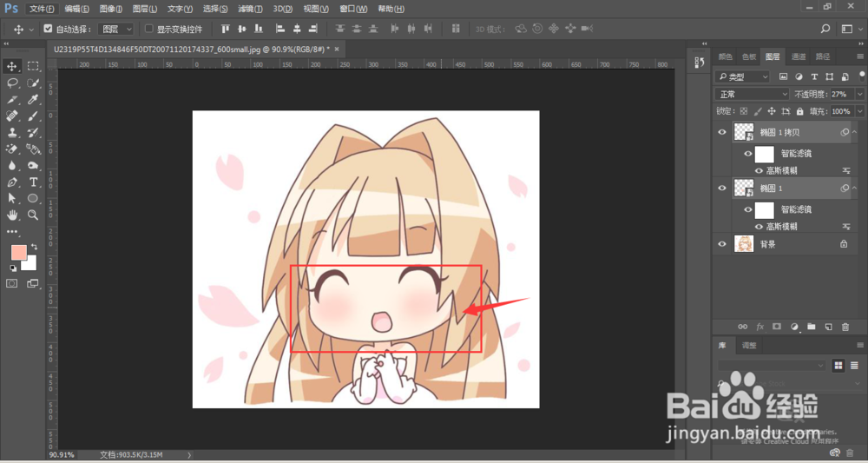Open the workspace switcher dropdown
This screenshot has width=868, height=463.
[x=851, y=29]
